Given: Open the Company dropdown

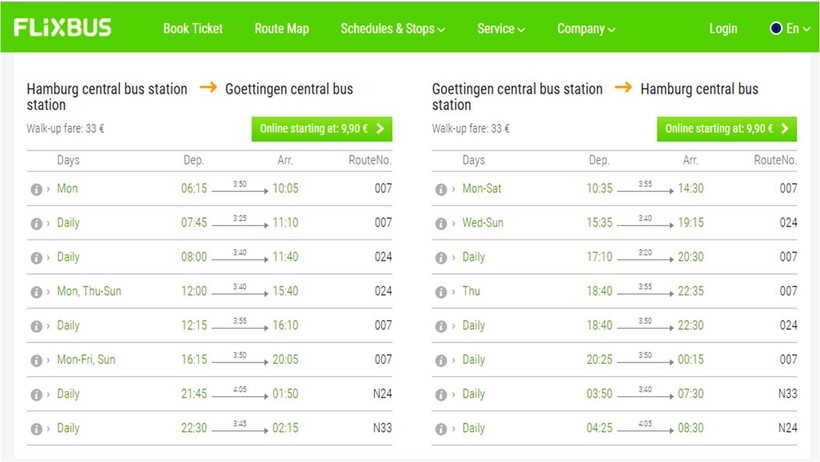Looking at the screenshot, I should tap(586, 29).
